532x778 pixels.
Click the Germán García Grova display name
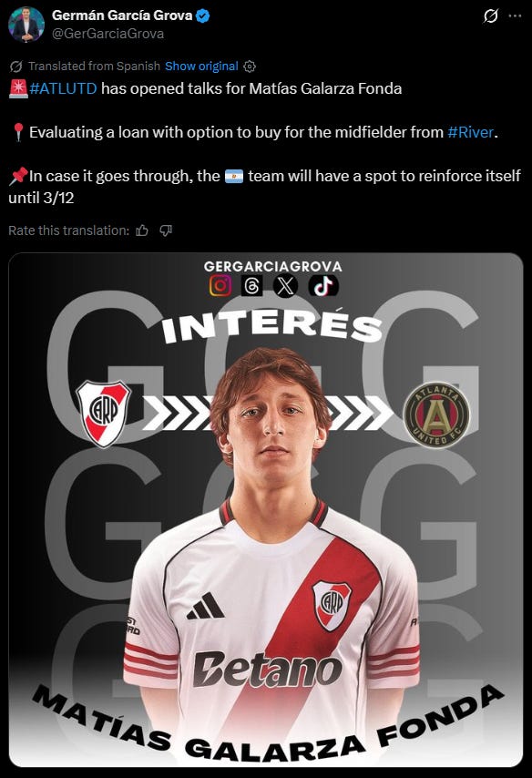coord(122,15)
